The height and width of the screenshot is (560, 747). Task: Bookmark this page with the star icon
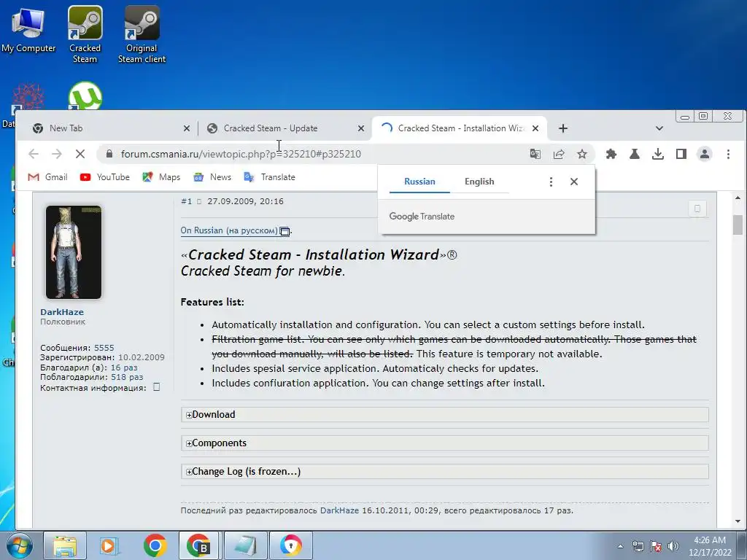(581, 154)
